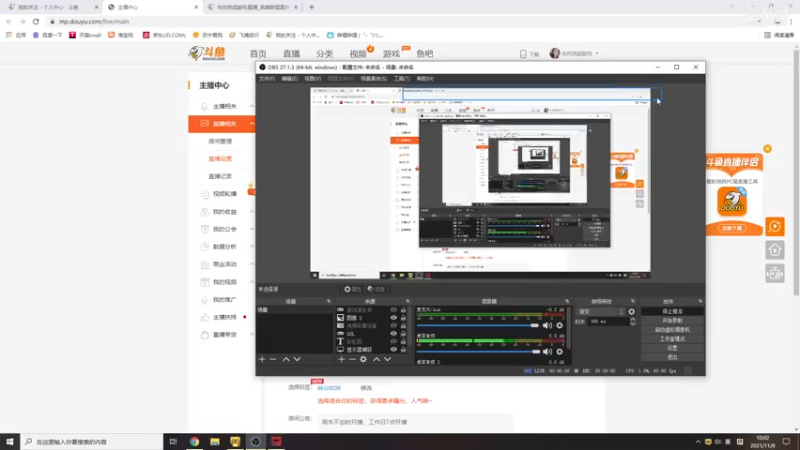Screen dimensions: 800x450
Task: Open source properties gear in sources toolbar
Action: [x=363, y=359]
